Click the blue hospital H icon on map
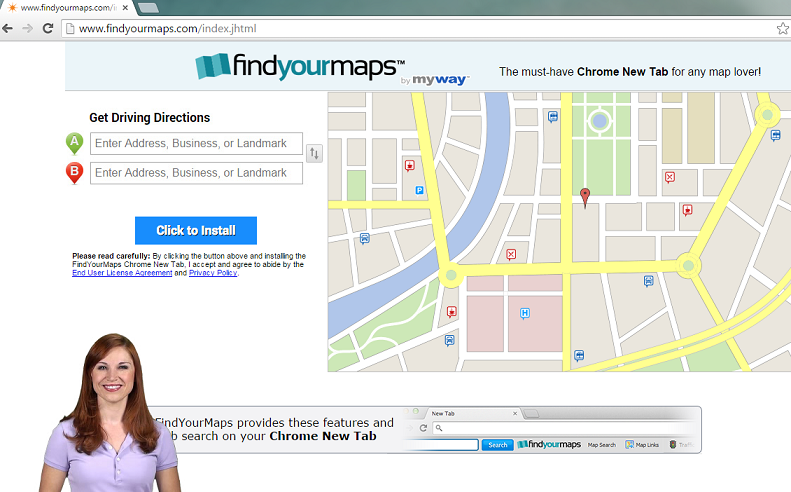 click(x=525, y=313)
